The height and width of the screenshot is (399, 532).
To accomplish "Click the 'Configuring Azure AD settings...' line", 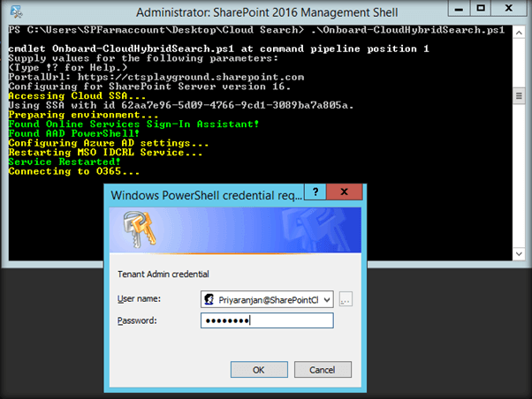I will click(x=109, y=143).
